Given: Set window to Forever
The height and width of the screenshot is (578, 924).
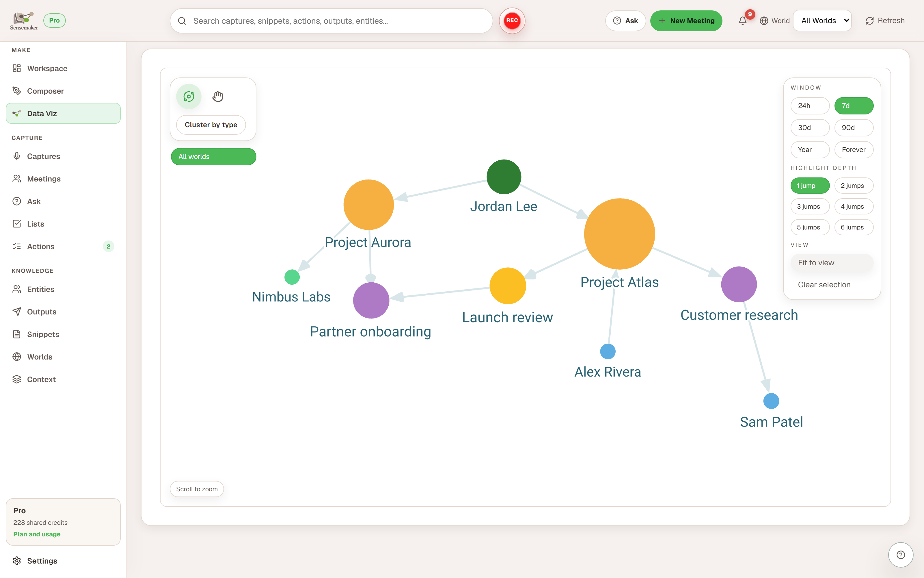Looking at the screenshot, I should coord(854,150).
